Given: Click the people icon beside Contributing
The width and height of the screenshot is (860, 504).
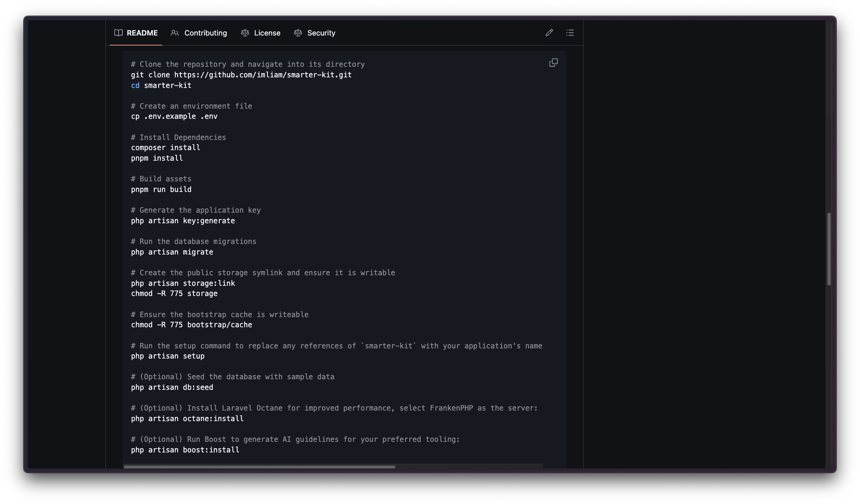Looking at the screenshot, I should pyautogui.click(x=175, y=33).
